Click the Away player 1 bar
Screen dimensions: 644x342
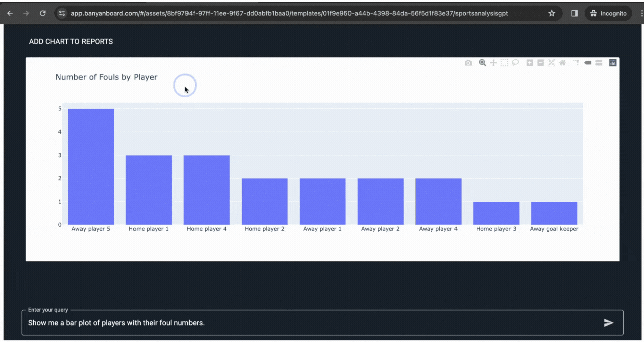tap(323, 202)
